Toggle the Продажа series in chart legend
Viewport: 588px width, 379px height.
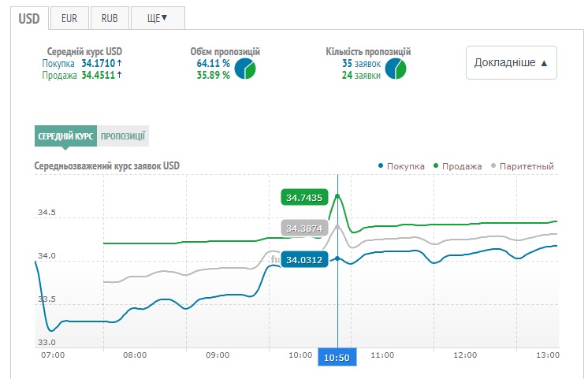tap(456, 166)
